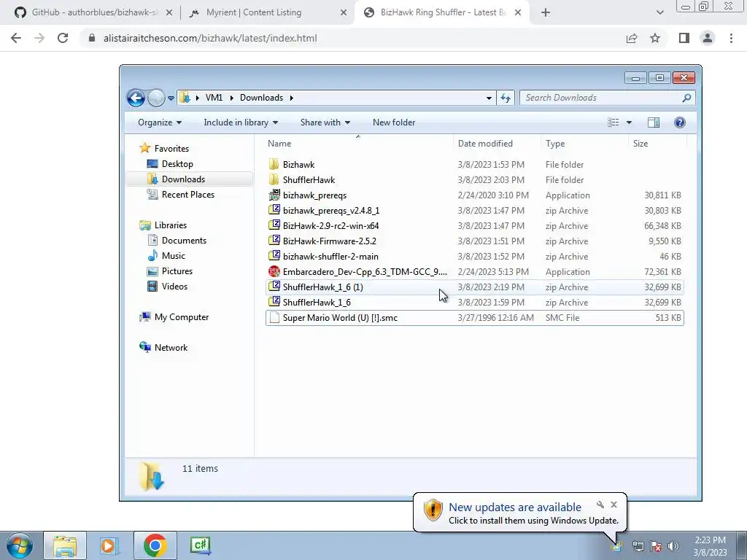Viewport: 747px width, 560px height.
Task: Open the Chrome profile avatar
Action: coord(708,38)
